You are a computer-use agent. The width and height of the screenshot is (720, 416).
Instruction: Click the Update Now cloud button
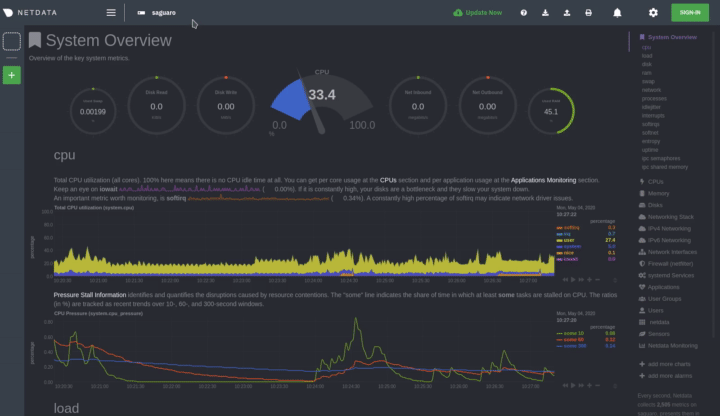pos(478,13)
